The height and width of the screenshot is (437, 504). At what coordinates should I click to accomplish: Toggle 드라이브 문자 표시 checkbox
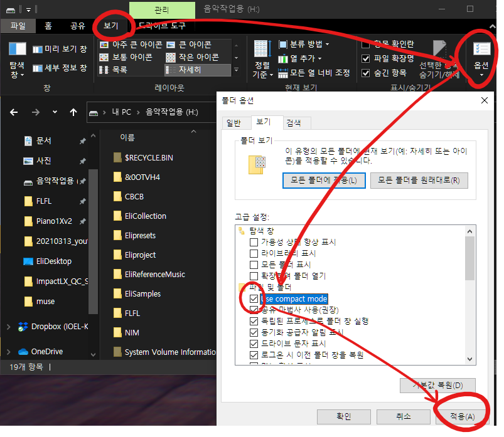click(x=254, y=344)
